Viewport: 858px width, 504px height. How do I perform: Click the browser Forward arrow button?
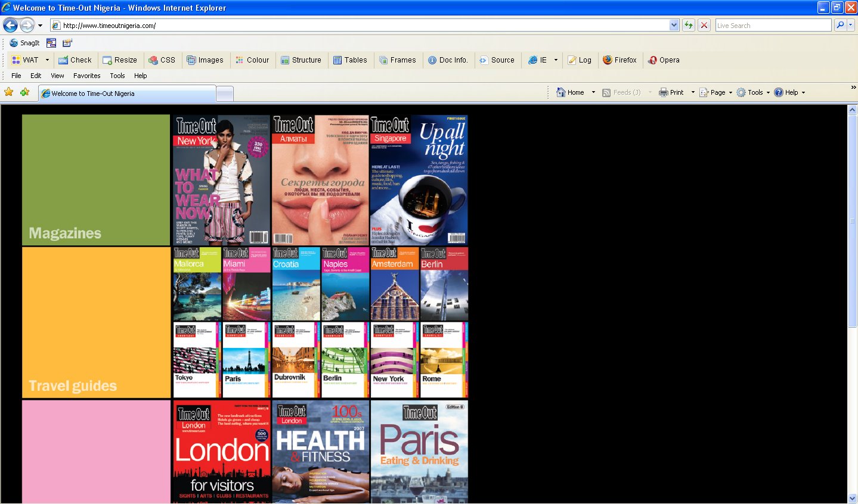point(27,25)
